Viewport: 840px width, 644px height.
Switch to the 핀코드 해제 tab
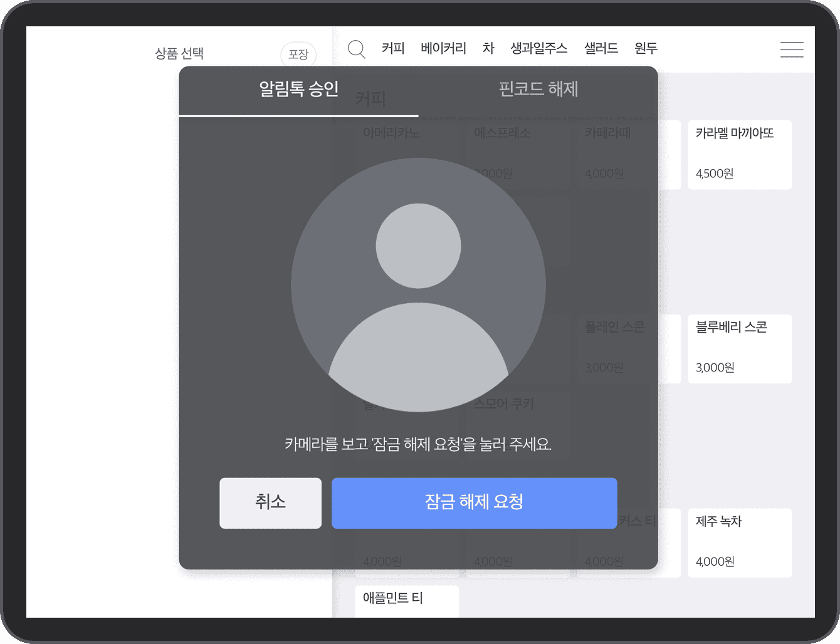coord(538,90)
